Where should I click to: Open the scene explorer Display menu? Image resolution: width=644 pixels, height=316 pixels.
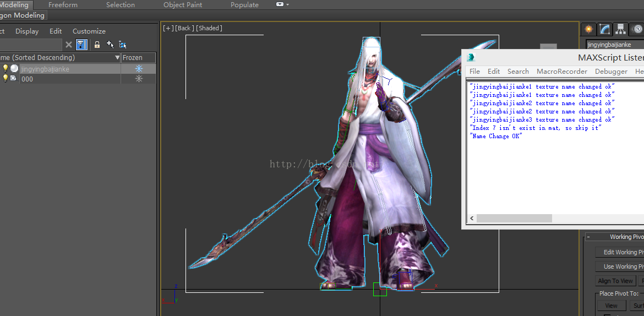coord(27,31)
